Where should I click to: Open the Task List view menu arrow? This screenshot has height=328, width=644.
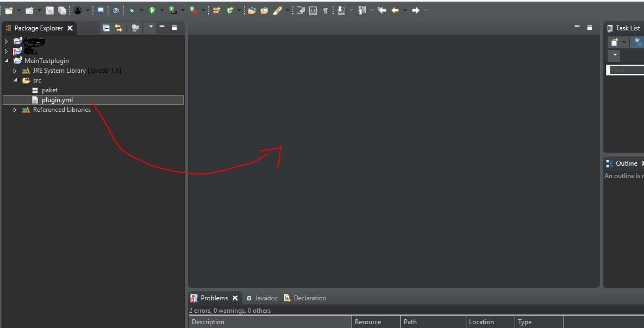[x=615, y=55]
